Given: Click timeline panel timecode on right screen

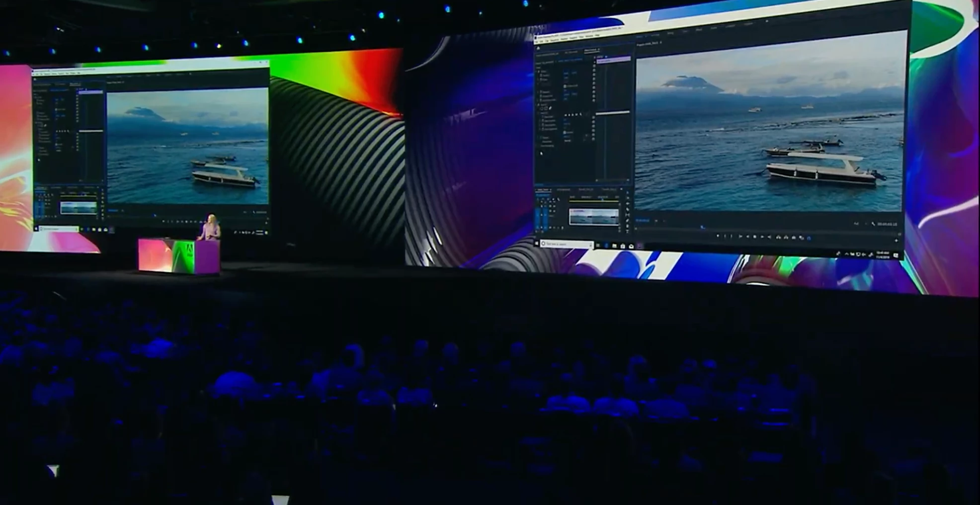Looking at the screenshot, I should (x=543, y=195).
